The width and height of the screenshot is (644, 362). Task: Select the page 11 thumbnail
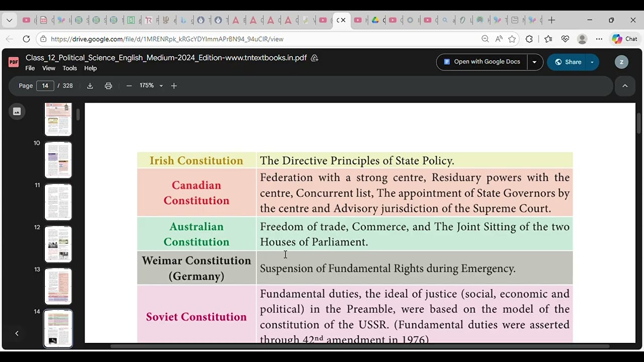pyautogui.click(x=58, y=202)
